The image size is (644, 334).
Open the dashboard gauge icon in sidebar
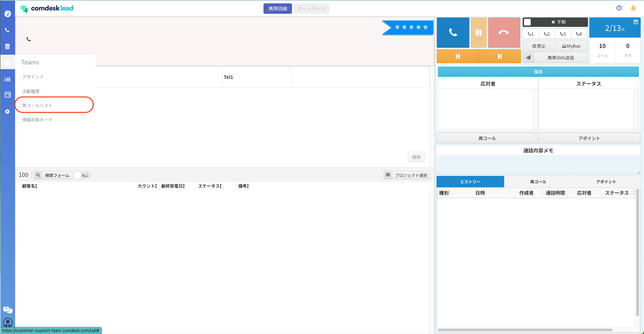8,14
